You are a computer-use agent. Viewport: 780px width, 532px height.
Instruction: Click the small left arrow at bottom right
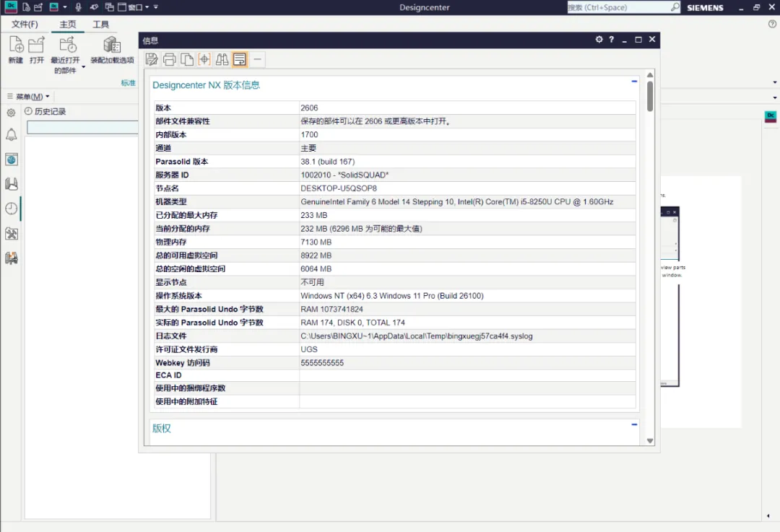768,516
